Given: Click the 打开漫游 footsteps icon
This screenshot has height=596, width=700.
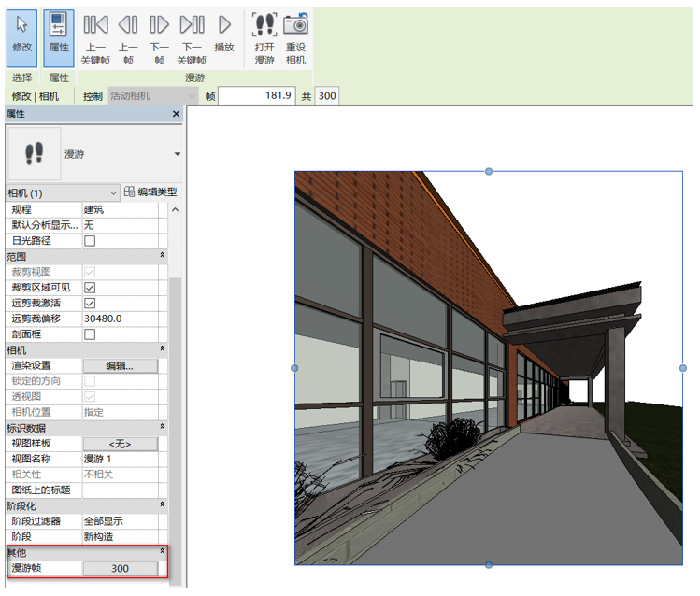Looking at the screenshot, I should pos(264,34).
